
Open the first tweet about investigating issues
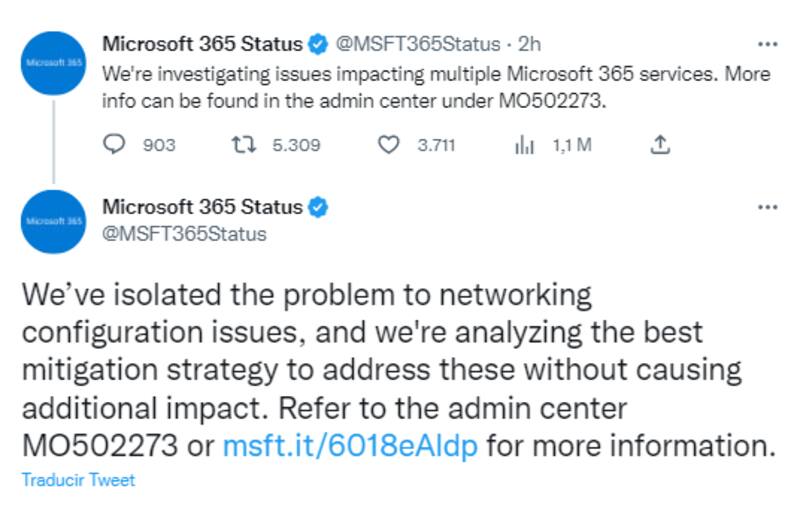[x=430, y=87]
